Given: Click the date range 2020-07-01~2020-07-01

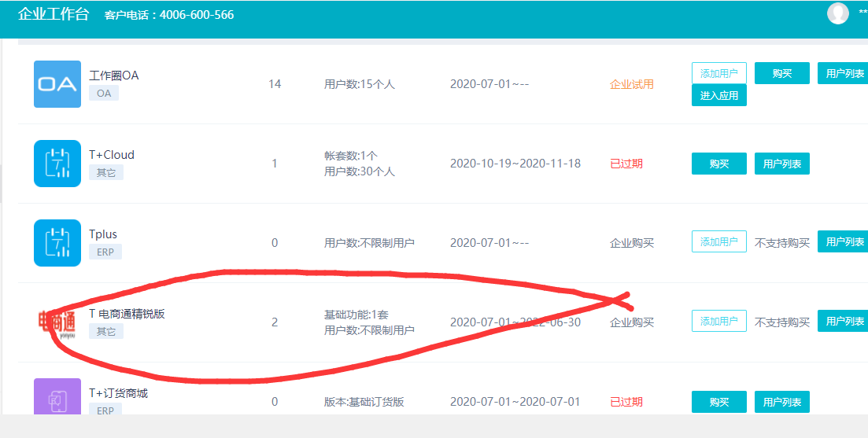Looking at the screenshot, I should pos(515,402).
